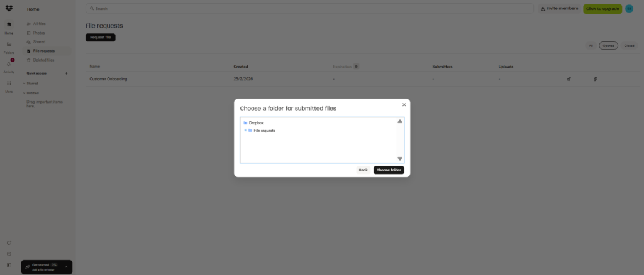Image resolution: width=644 pixels, height=275 pixels.
Task: Click the Choose folder button
Action: 389,170
